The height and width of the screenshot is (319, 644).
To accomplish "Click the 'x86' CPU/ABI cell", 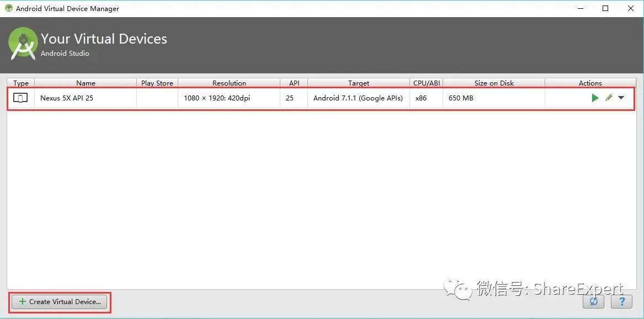I will pyautogui.click(x=427, y=98).
